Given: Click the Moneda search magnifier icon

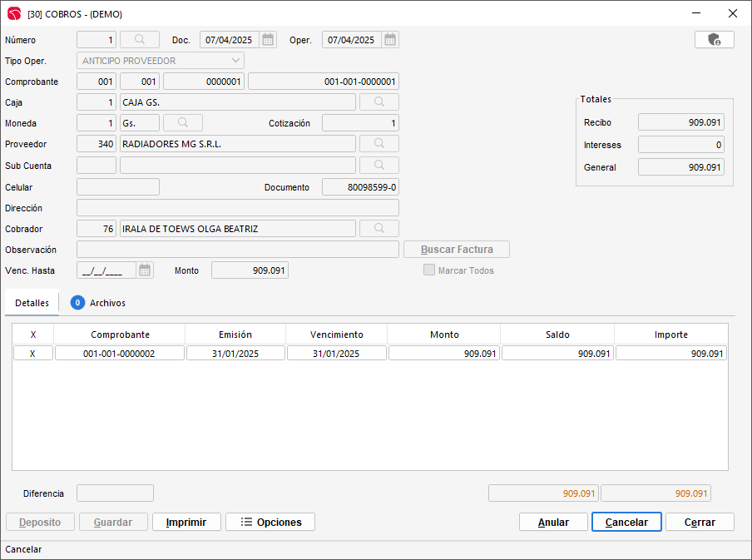Looking at the screenshot, I should click(182, 123).
